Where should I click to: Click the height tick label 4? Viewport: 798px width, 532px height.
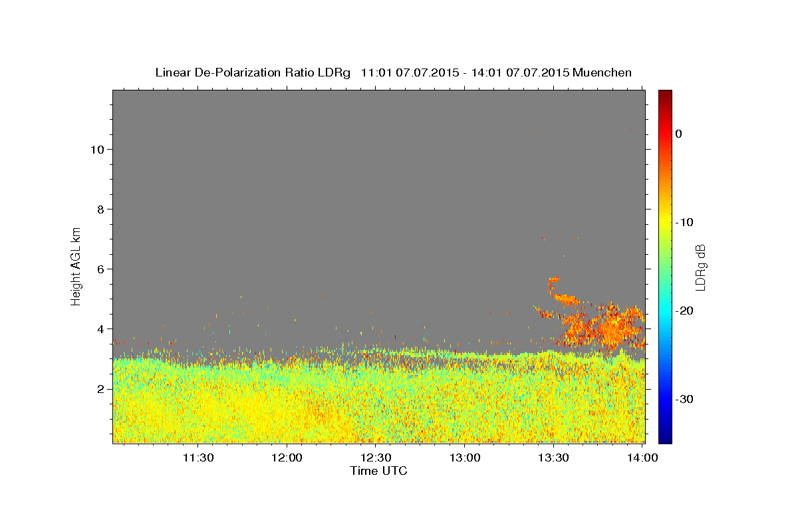pos(99,329)
